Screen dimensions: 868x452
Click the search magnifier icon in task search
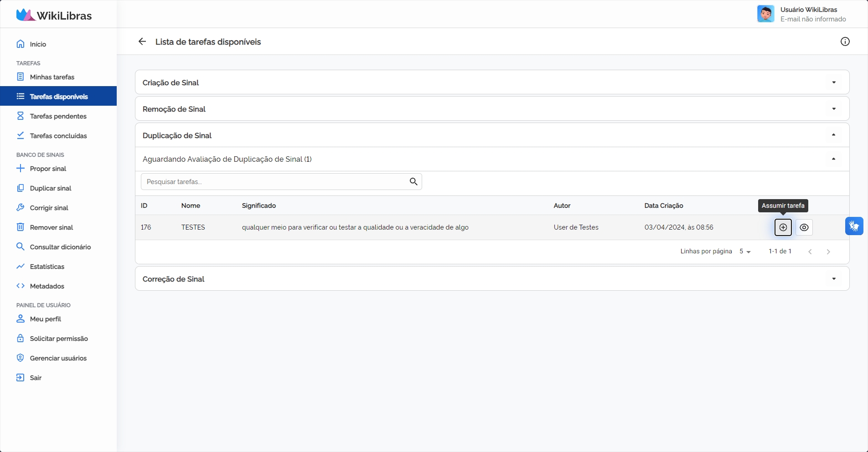(413, 182)
